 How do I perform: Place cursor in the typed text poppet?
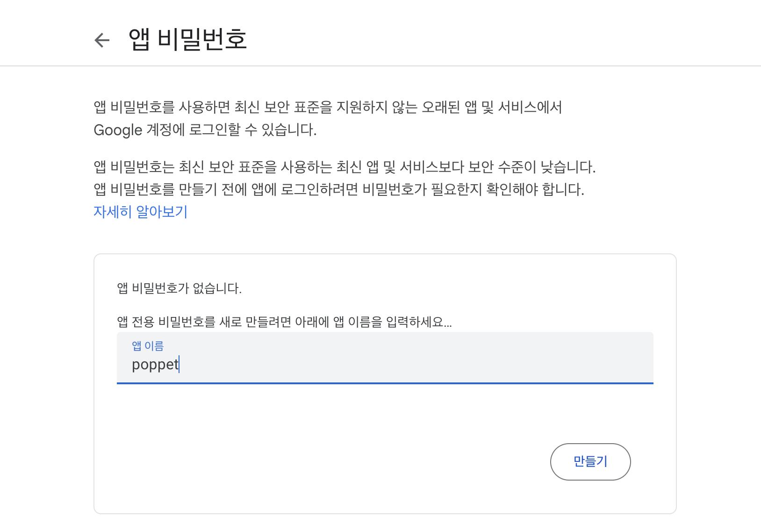(x=155, y=365)
